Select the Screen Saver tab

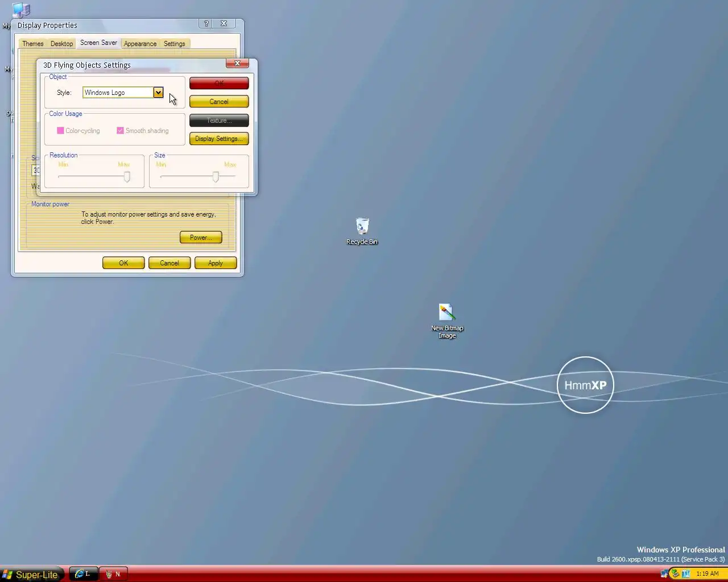coord(98,43)
